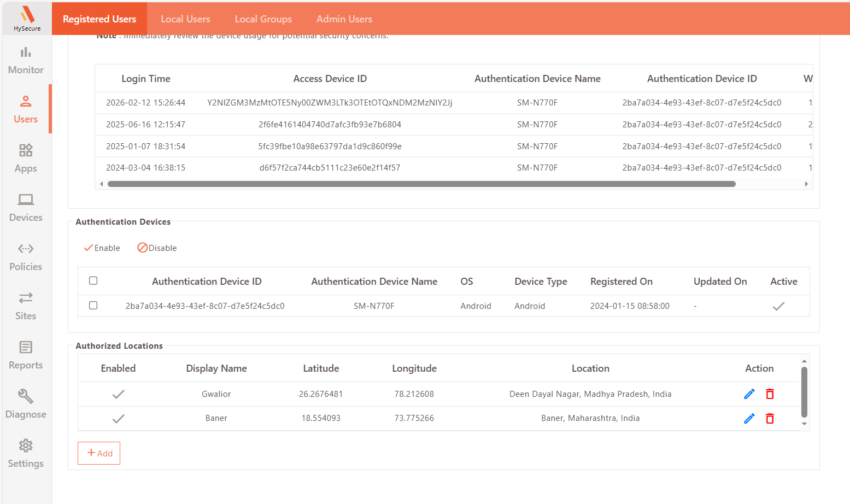Click Disable for authentication devices

tap(157, 248)
